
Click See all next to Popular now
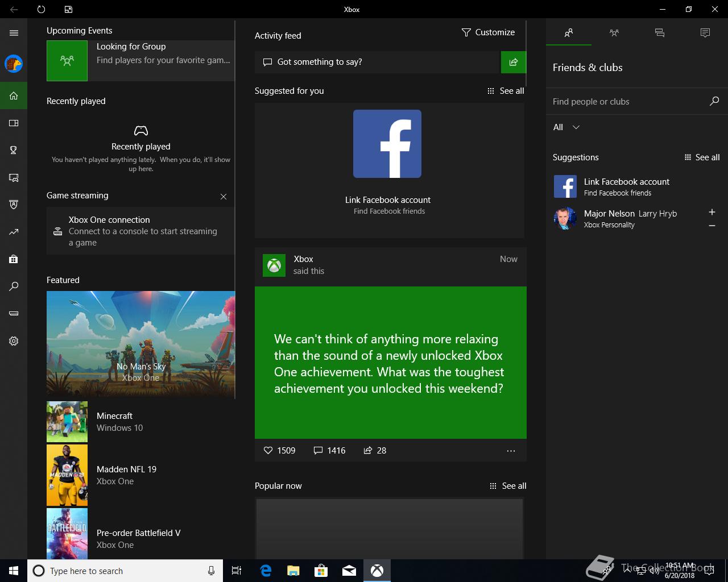pyautogui.click(x=508, y=486)
